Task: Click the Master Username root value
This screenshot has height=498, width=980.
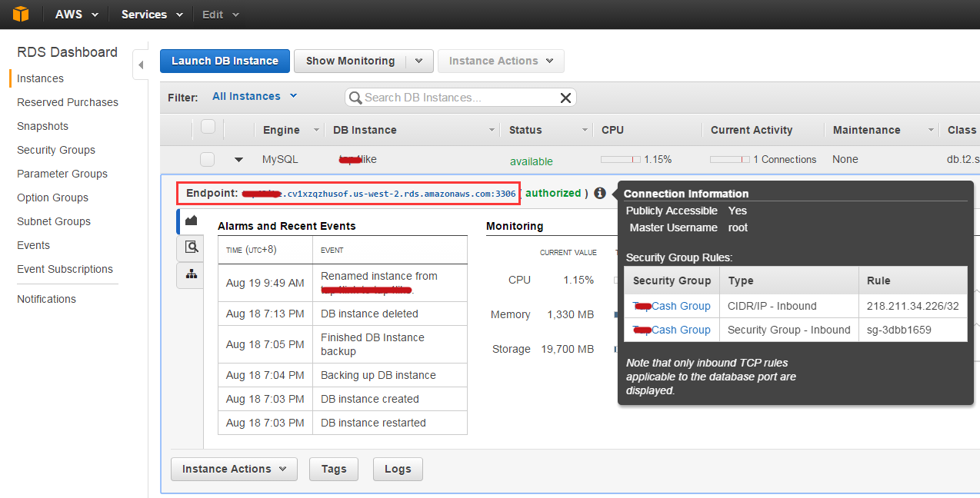Action: [738, 227]
